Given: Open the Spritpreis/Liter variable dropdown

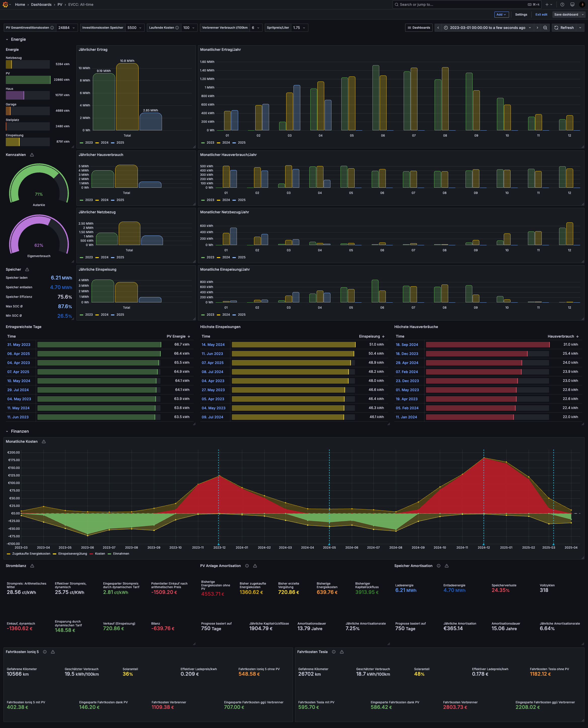Looking at the screenshot, I should [x=300, y=28].
